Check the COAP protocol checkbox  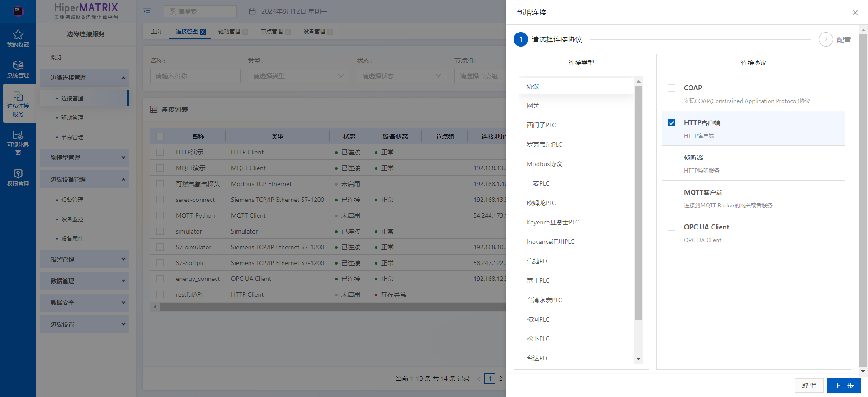click(671, 88)
